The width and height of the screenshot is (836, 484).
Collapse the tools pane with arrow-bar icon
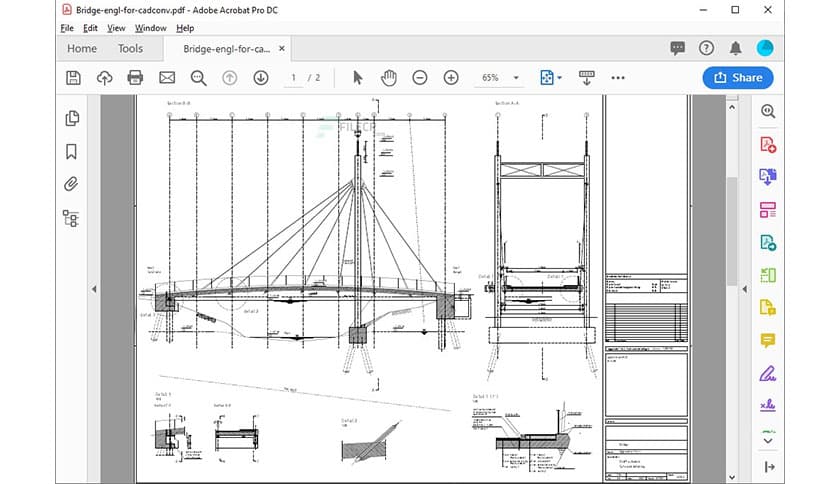tap(769, 467)
